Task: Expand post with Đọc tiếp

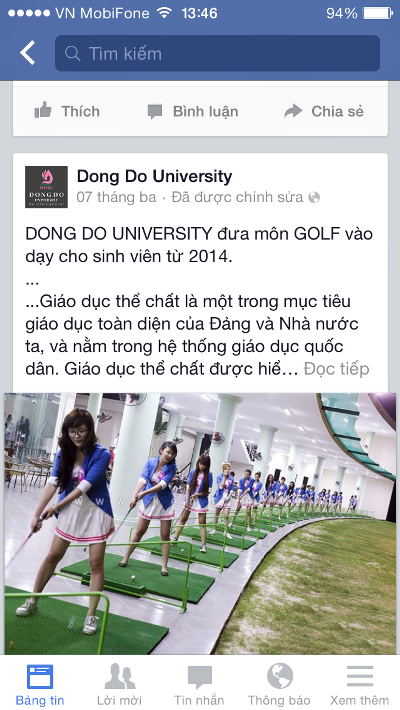Action: (337, 369)
